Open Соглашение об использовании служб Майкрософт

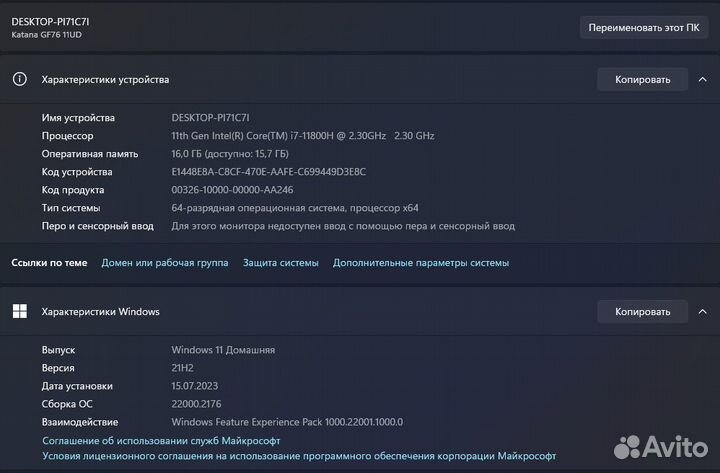[161, 440]
